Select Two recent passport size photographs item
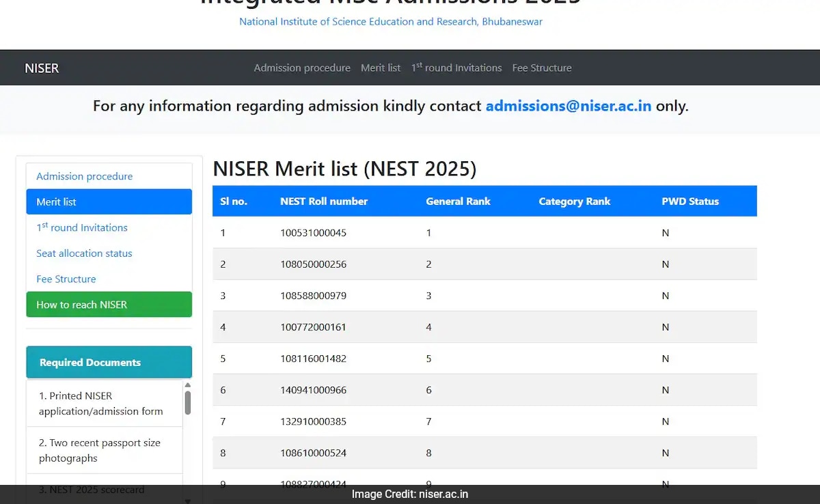The height and width of the screenshot is (504, 820). (105, 450)
